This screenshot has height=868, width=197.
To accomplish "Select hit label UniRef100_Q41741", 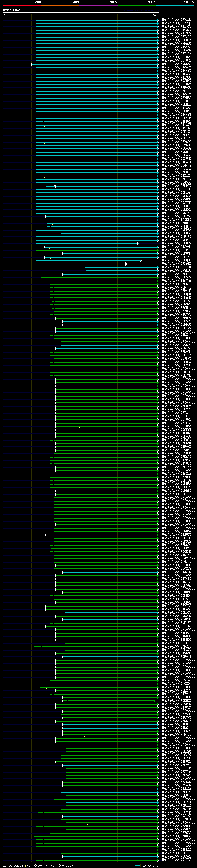I will [177, 128].
